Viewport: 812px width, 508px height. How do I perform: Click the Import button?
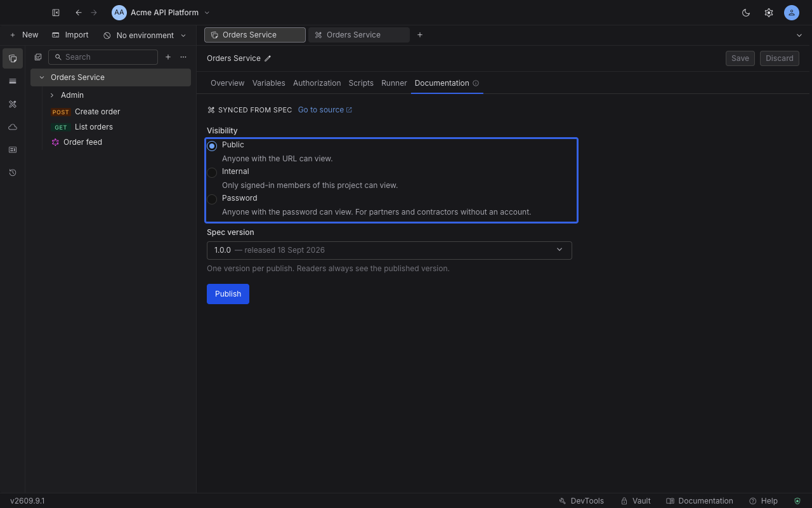pos(70,35)
